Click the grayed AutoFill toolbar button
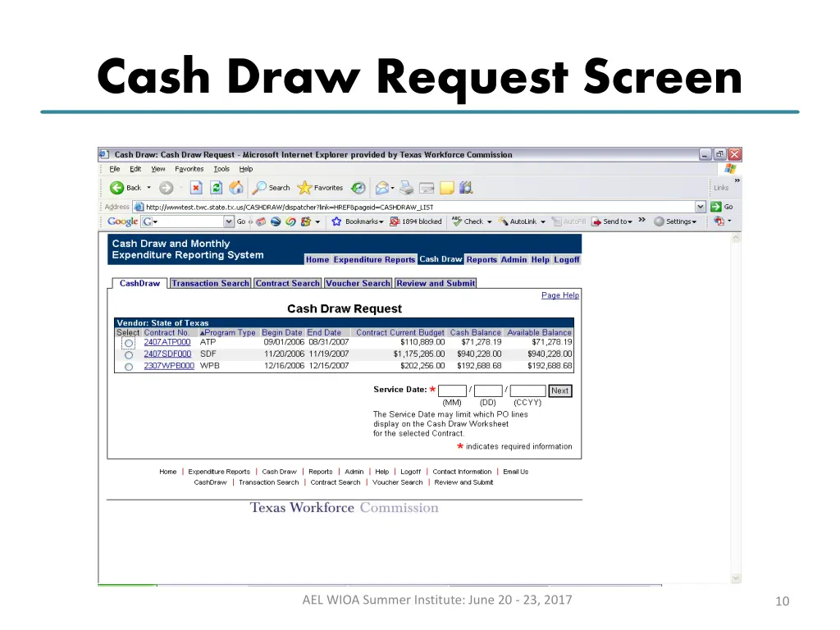Viewport: 840px width, 630px height. pyautogui.click(x=569, y=221)
